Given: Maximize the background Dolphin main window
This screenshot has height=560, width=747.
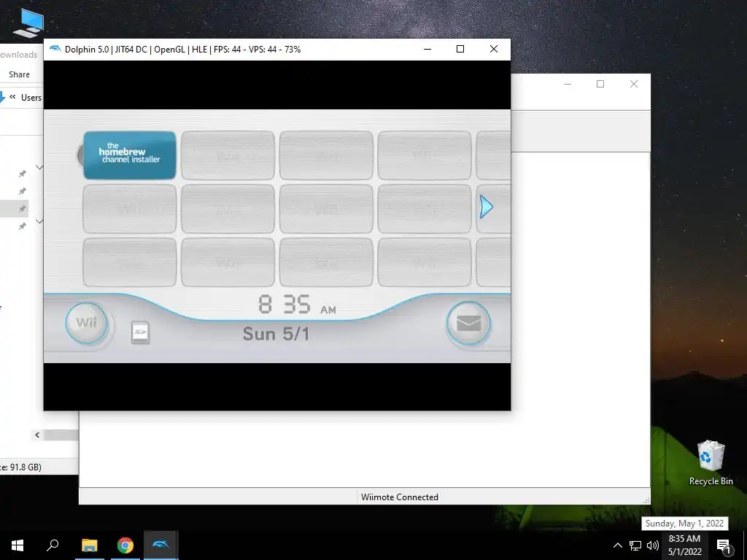Looking at the screenshot, I should (x=600, y=84).
